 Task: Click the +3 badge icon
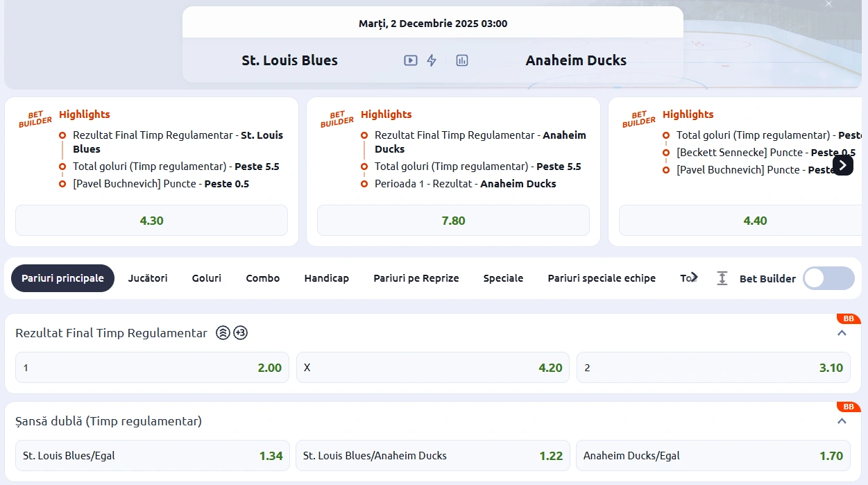[240, 333]
